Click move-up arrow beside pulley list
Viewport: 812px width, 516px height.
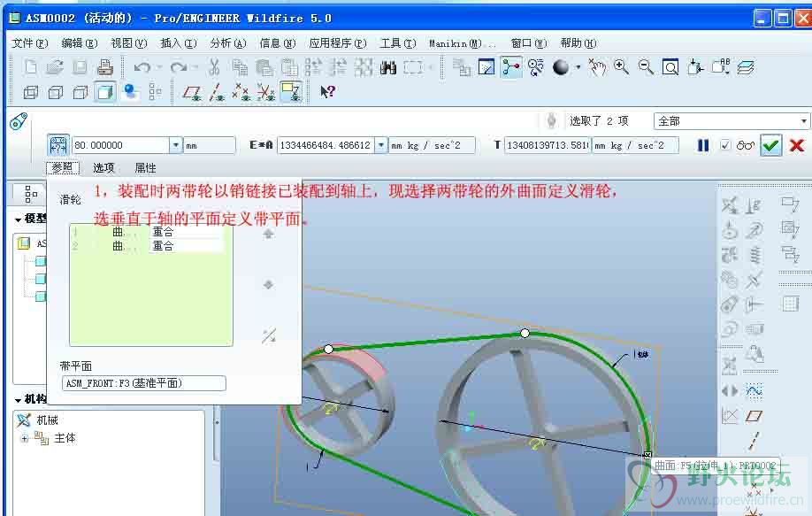tap(268, 235)
